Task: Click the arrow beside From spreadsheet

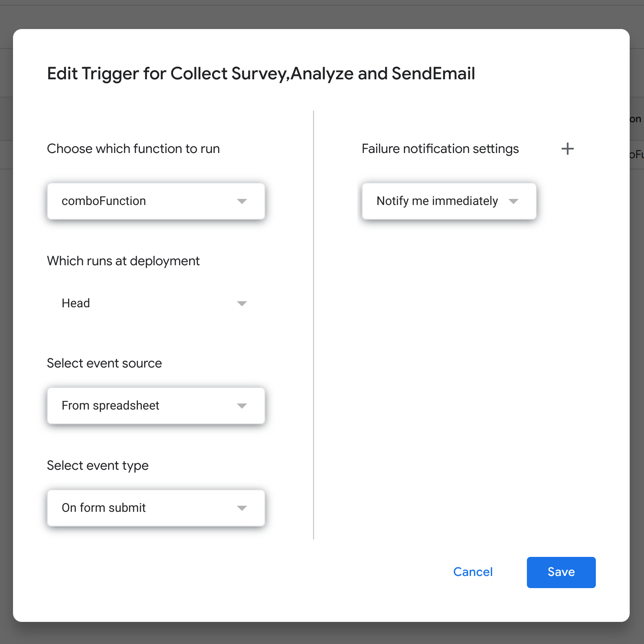Action: [242, 406]
